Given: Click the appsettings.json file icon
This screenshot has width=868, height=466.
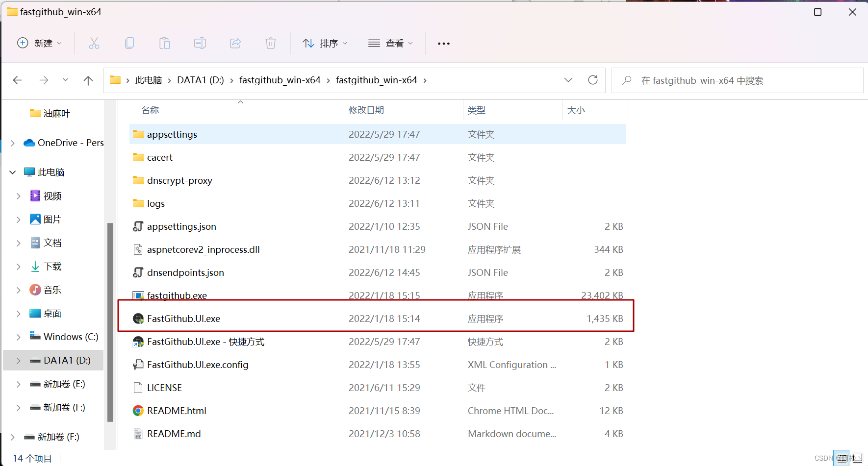Looking at the screenshot, I should [x=138, y=226].
